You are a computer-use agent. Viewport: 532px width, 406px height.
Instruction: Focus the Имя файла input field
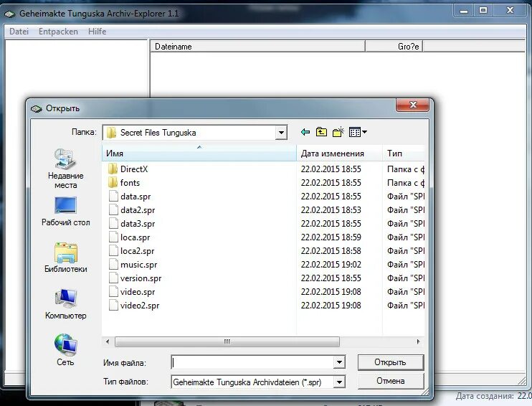click(x=253, y=362)
